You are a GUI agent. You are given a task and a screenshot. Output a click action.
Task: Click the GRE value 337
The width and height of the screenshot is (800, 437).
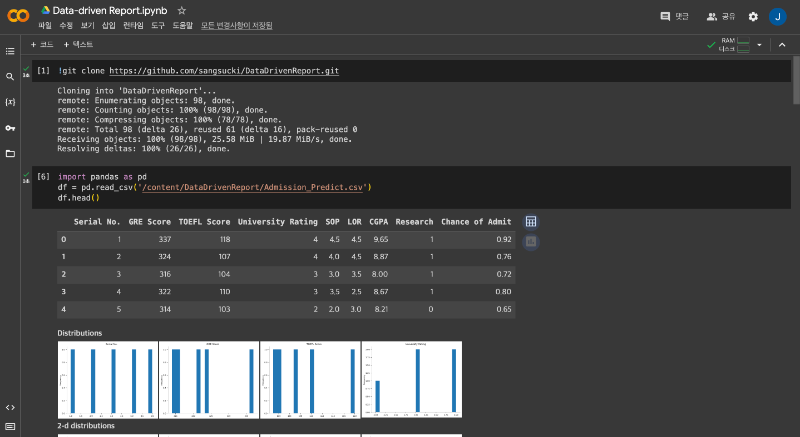click(x=164, y=239)
